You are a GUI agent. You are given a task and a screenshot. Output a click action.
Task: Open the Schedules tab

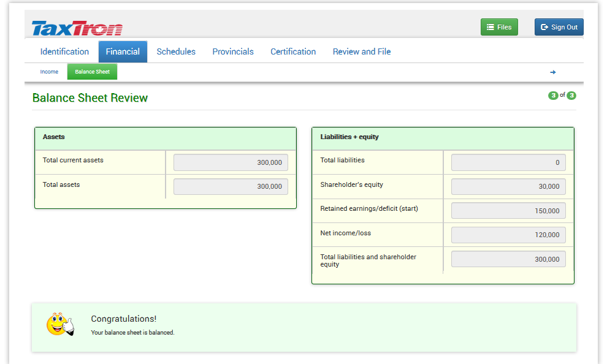(176, 51)
